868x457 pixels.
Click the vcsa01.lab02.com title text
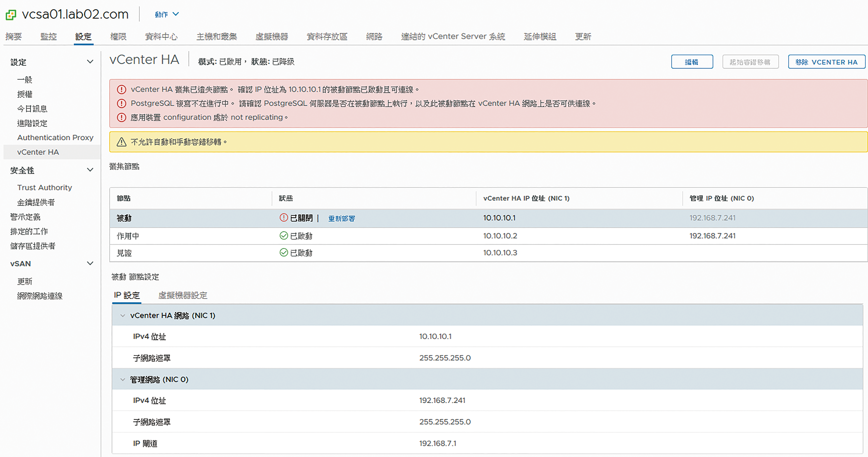[x=75, y=14]
